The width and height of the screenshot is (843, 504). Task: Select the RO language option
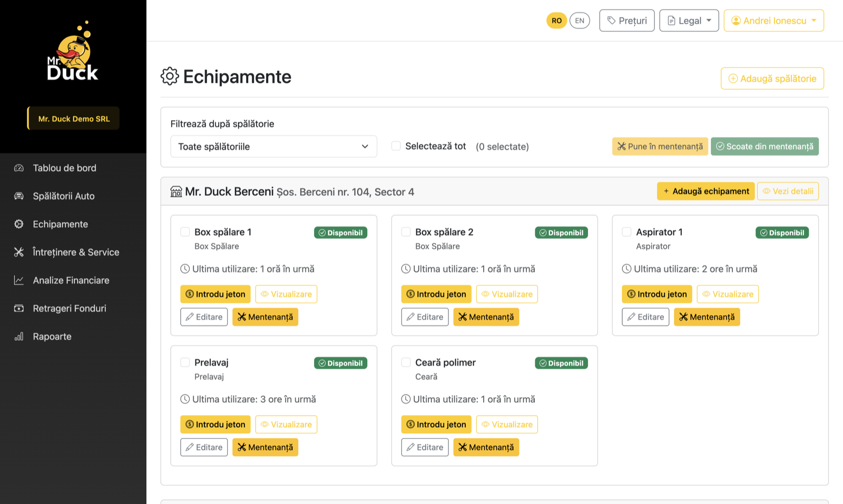(556, 21)
